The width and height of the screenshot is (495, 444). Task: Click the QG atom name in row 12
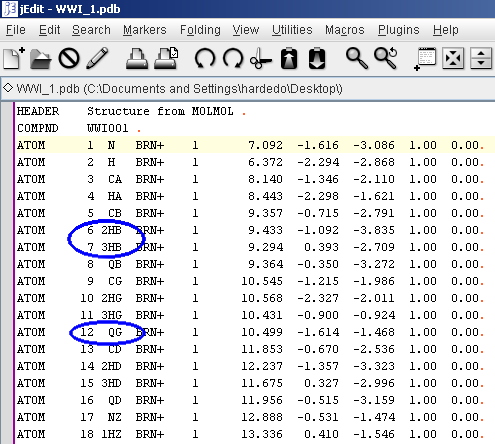115,332
